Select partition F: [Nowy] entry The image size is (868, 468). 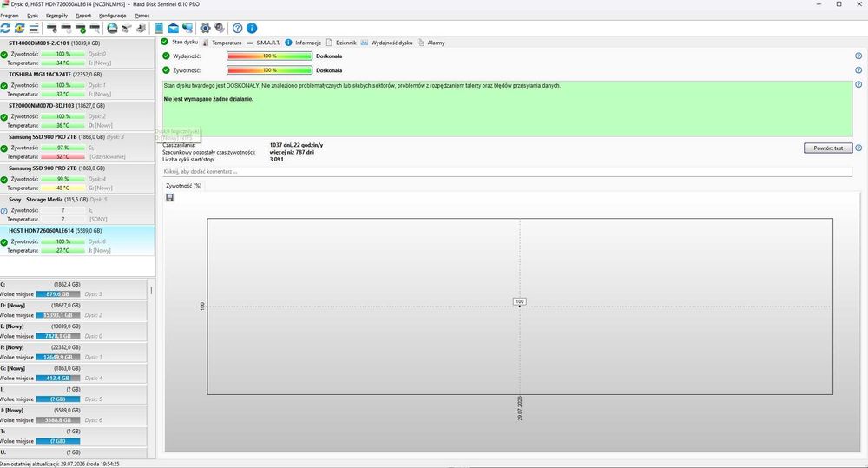pyautogui.click(x=74, y=353)
